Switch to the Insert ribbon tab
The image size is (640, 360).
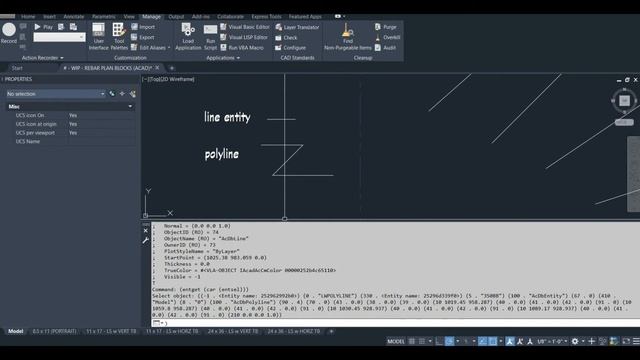tap(49, 17)
